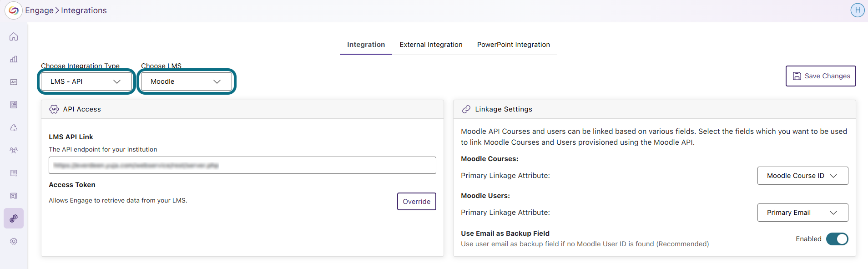This screenshot has width=868, height=269.
Task: Click Integrations in the breadcrumb
Action: coord(84,10)
